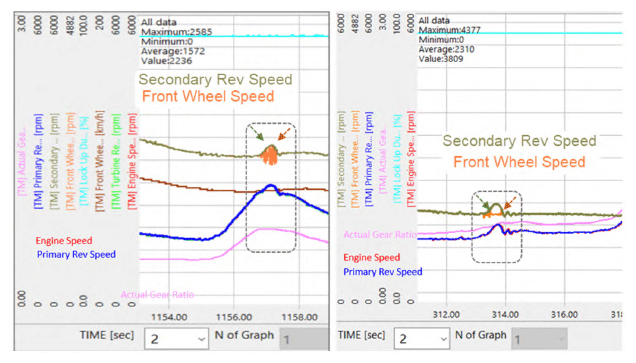636x363 pixels.
Task: Click Engine Speed legend in left graph
Action: pyautogui.click(x=64, y=241)
